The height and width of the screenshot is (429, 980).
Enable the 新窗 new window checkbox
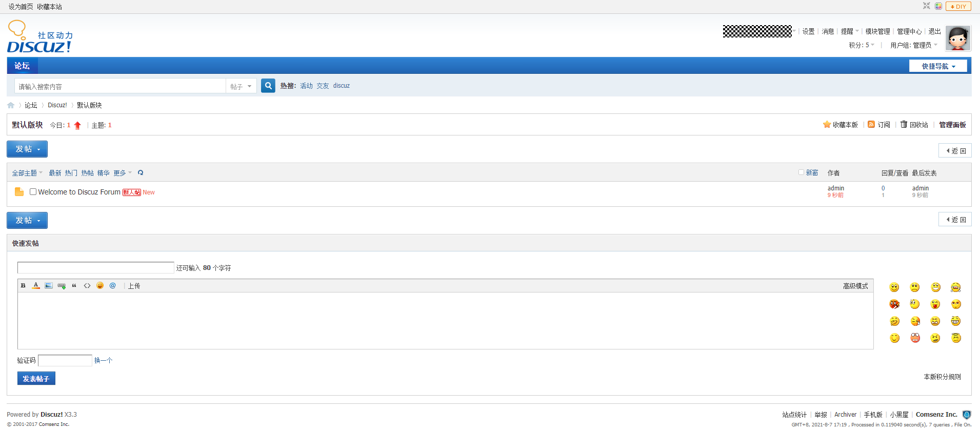801,172
